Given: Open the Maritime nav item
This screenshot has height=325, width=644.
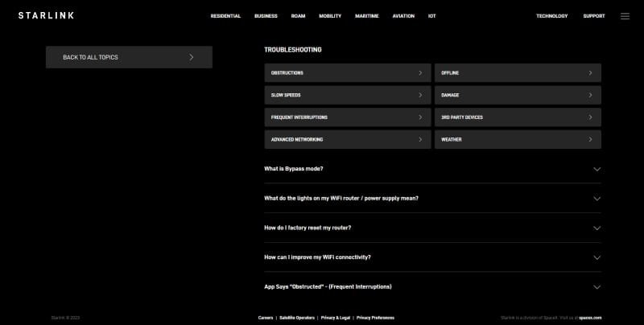Looking at the screenshot, I should pos(367,16).
